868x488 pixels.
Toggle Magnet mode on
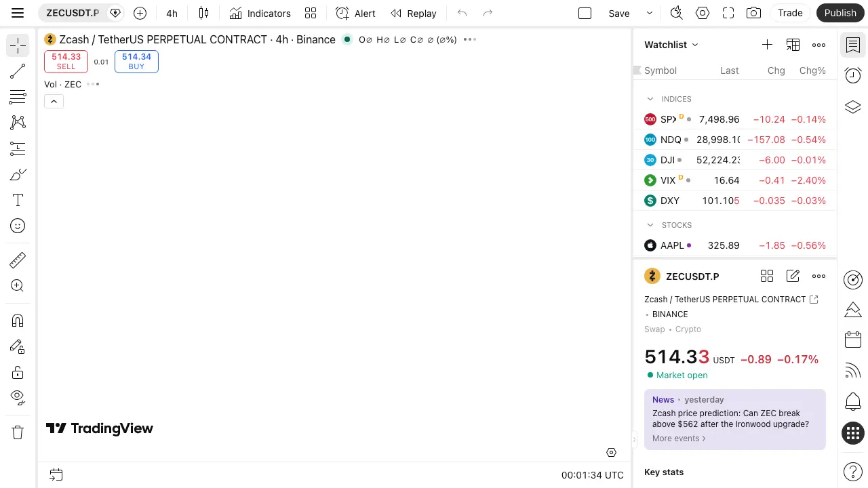pos(18,321)
